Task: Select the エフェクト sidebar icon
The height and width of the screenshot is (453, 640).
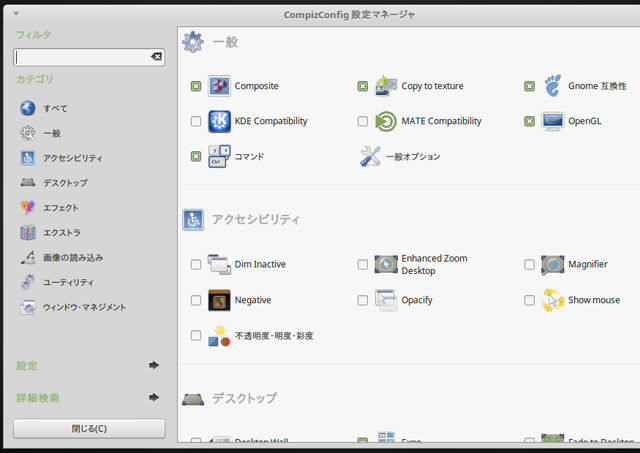Action: pyautogui.click(x=28, y=207)
